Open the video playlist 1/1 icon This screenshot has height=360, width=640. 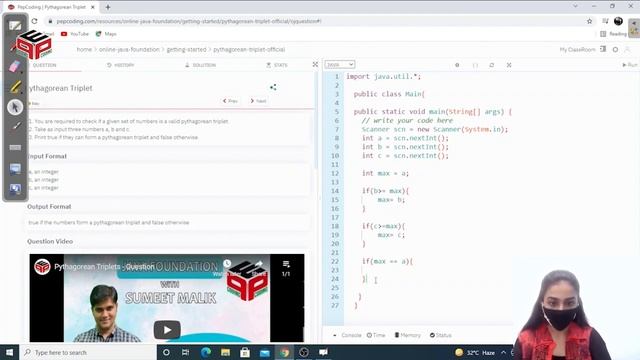tap(286, 268)
